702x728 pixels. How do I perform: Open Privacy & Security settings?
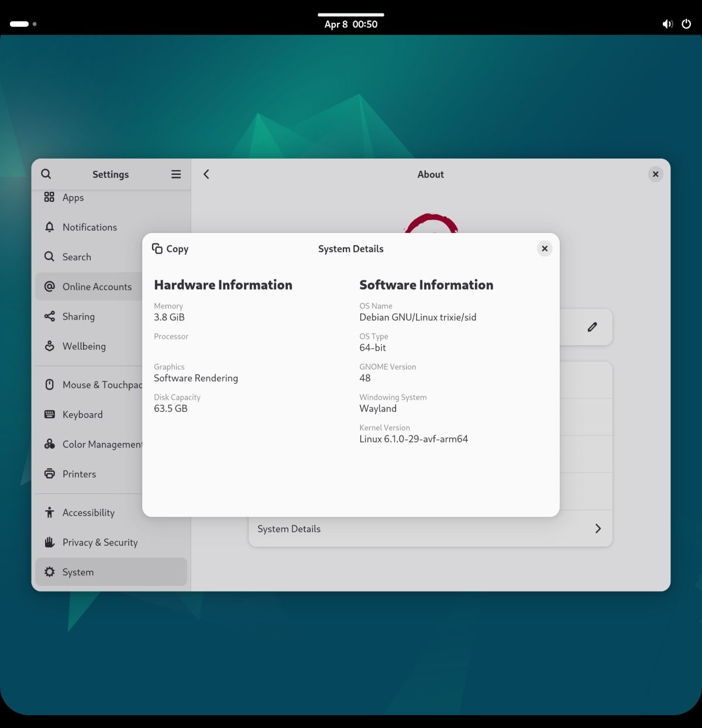click(x=99, y=542)
